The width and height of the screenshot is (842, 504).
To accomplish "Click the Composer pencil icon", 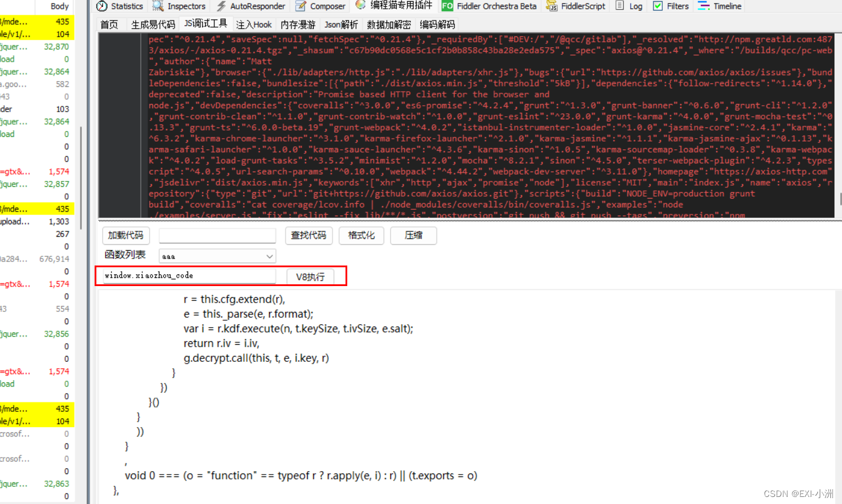I will [x=300, y=6].
